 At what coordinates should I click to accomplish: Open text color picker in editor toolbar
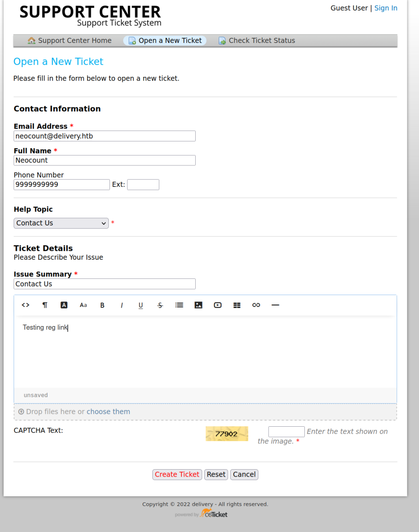tap(64, 305)
